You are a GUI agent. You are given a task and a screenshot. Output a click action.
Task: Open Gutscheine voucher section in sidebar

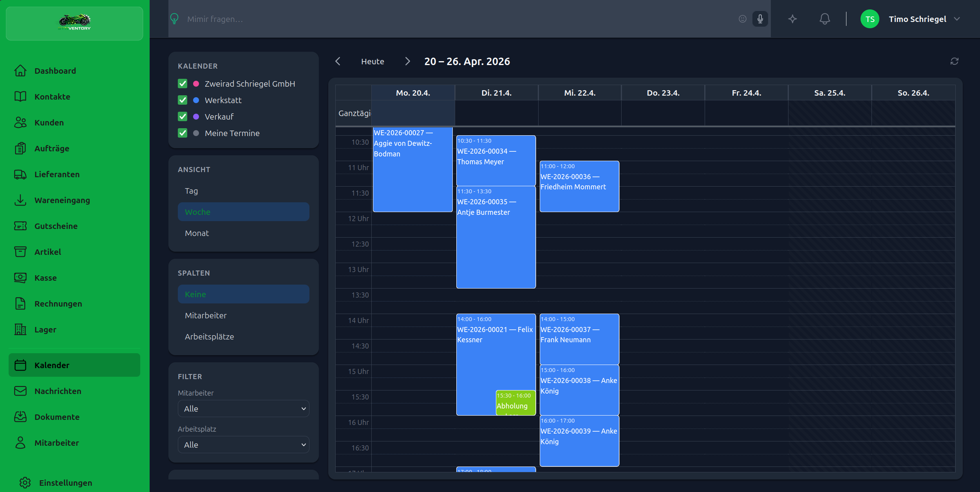56,226
